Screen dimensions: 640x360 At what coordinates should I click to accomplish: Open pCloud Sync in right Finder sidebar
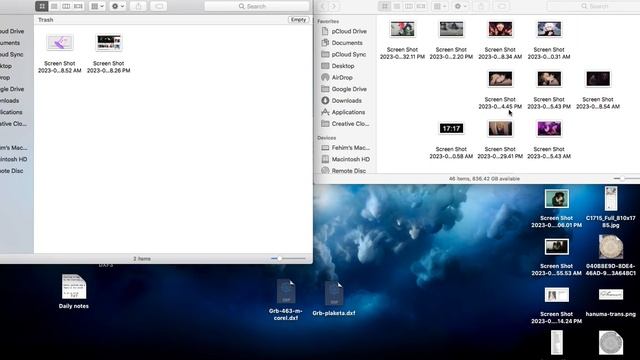(x=344, y=54)
